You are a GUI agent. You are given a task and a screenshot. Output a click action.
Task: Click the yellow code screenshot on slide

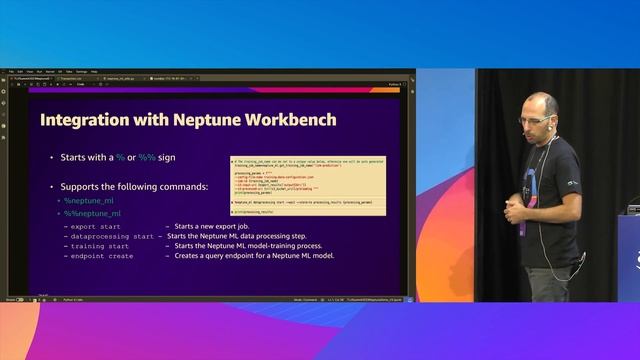(x=308, y=186)
